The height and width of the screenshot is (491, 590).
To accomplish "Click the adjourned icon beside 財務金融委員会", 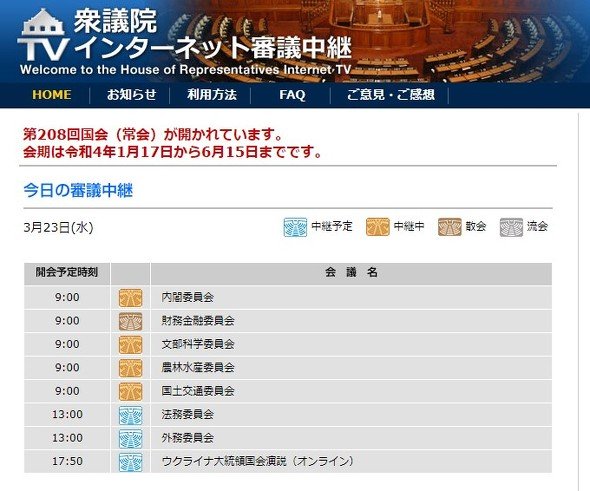I will click(x=130, y=321).
